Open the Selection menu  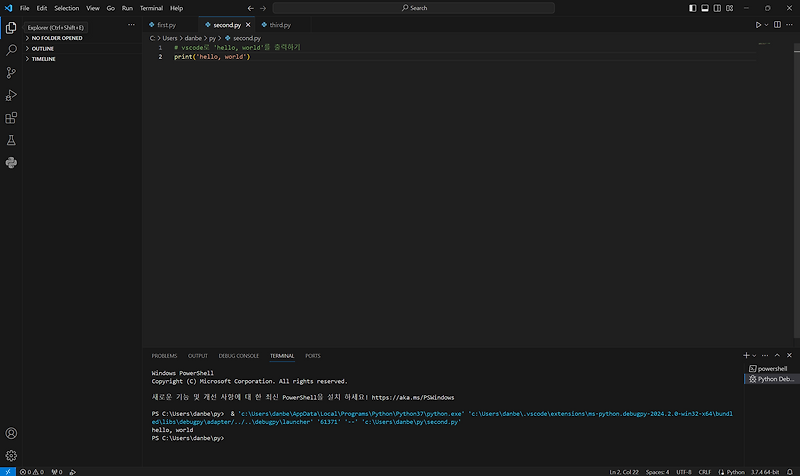tap(67, 8)
